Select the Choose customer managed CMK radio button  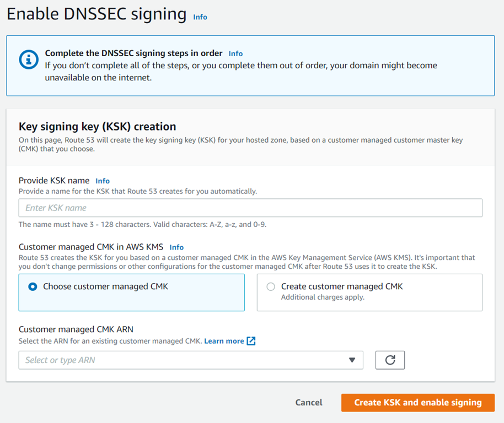pos(33,286)
